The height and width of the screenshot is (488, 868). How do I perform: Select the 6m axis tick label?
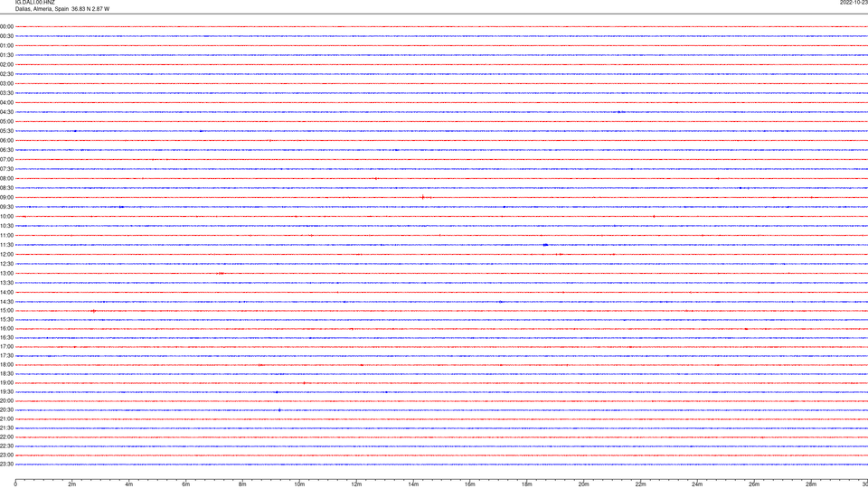point(186,484)
